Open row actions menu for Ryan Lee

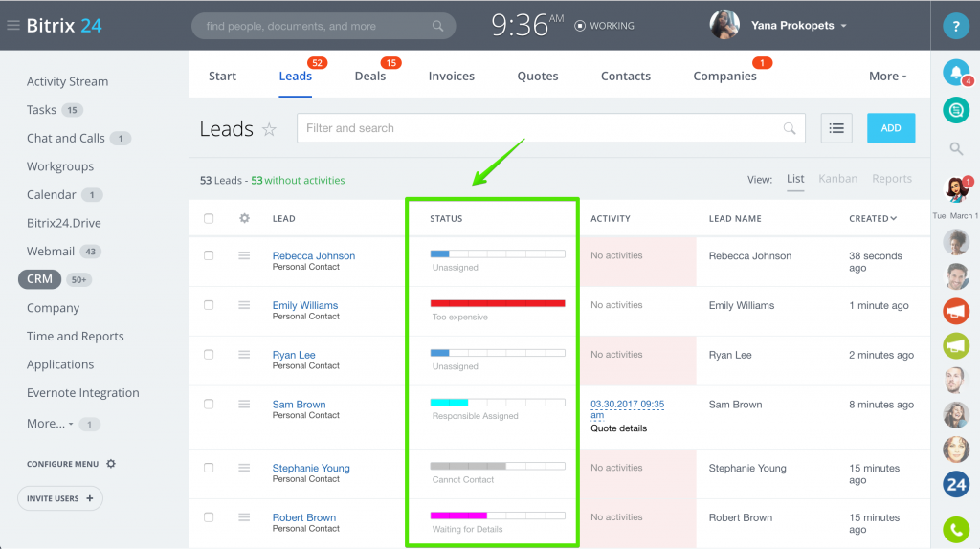coord(244,354)
